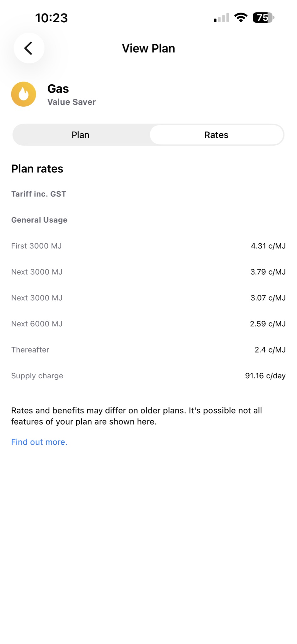The width and height of the screenshot is (297, 644).
Task: Select the Next 6000 MJ row
Action: click(x=148, y=324)
